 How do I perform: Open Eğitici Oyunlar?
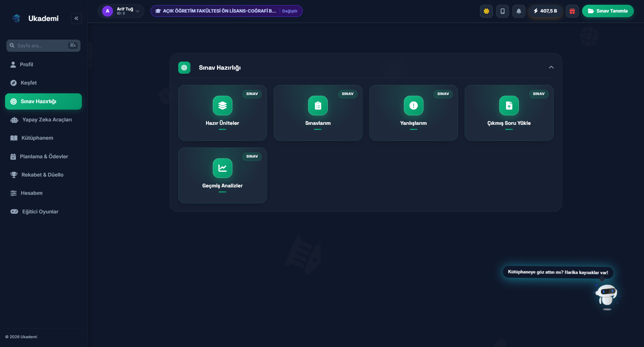[43, 212]
